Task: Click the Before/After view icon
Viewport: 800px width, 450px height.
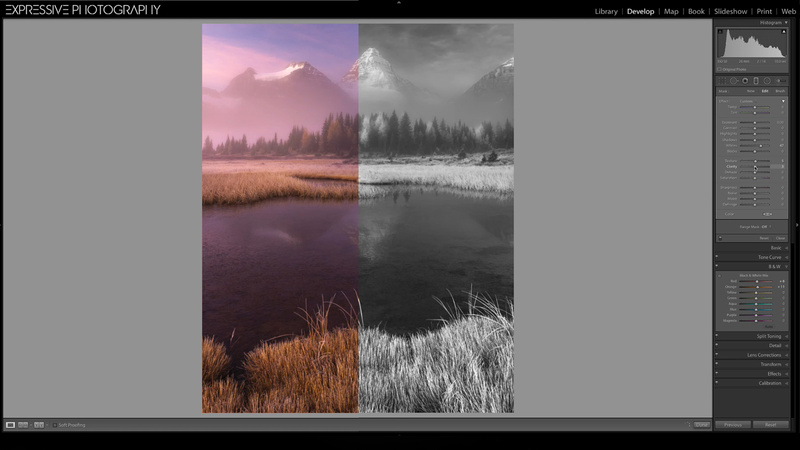Action: [x=24, y=425]
